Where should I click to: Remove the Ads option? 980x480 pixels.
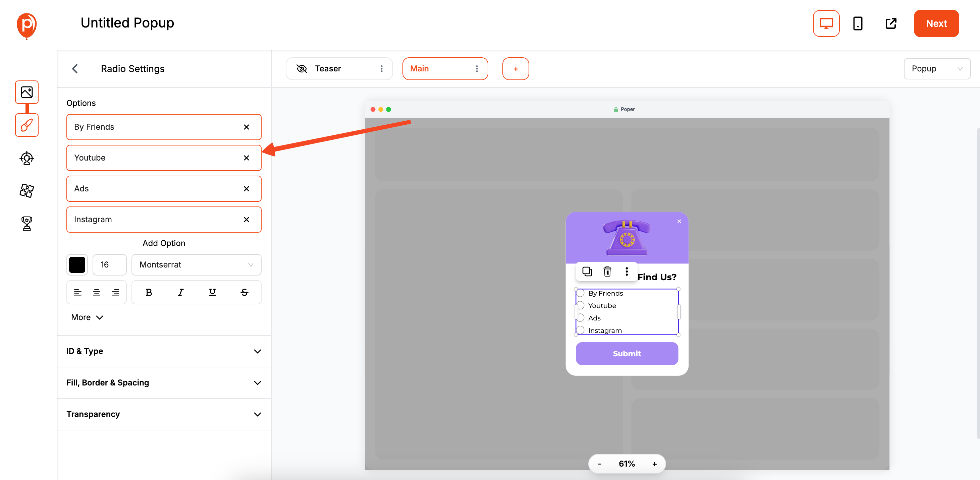246,189
